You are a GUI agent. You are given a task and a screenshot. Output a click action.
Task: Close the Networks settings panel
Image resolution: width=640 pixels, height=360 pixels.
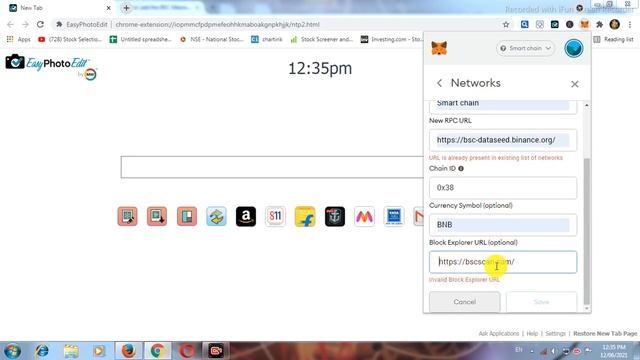pos(575,84)
